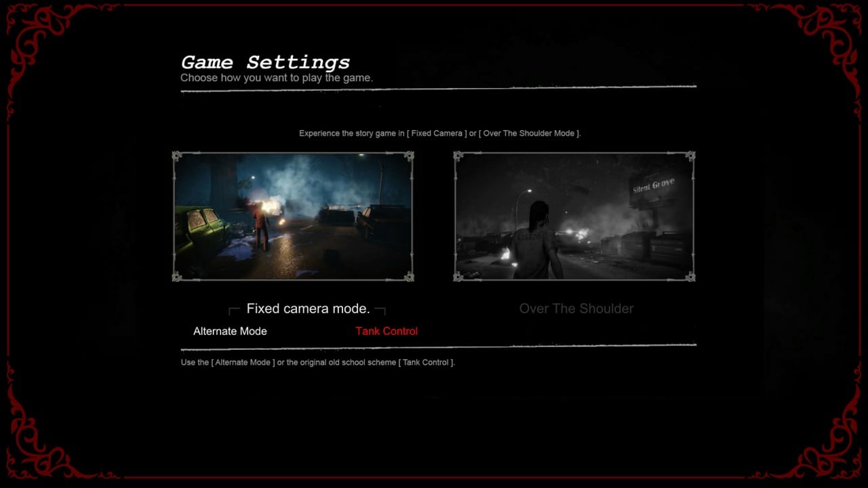This screenshot has height=488, width=868.
Task: Click the left bracket beside Fixed camera mode
Action: pyautogui.click(x=234, y=310)
